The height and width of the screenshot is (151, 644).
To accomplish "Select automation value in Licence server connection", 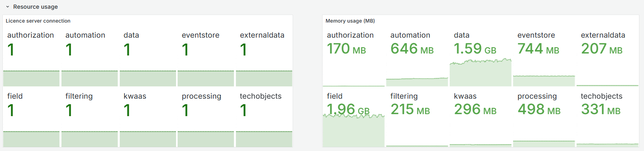I will pyautogui.click(x=69, y=50).
